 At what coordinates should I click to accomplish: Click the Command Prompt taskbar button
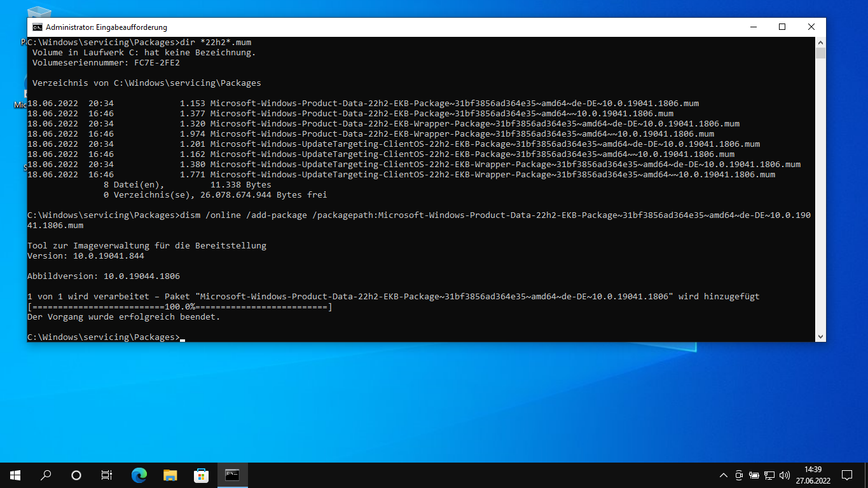click(232, 475)
